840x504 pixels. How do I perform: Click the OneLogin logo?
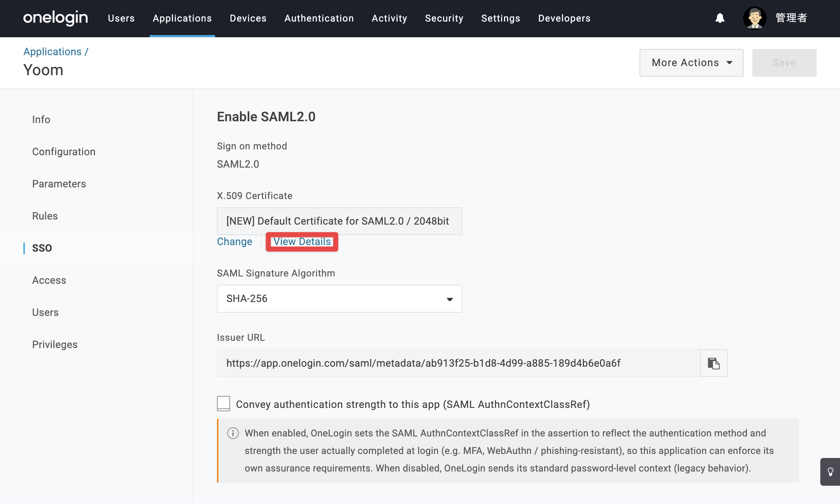[56, 18]
